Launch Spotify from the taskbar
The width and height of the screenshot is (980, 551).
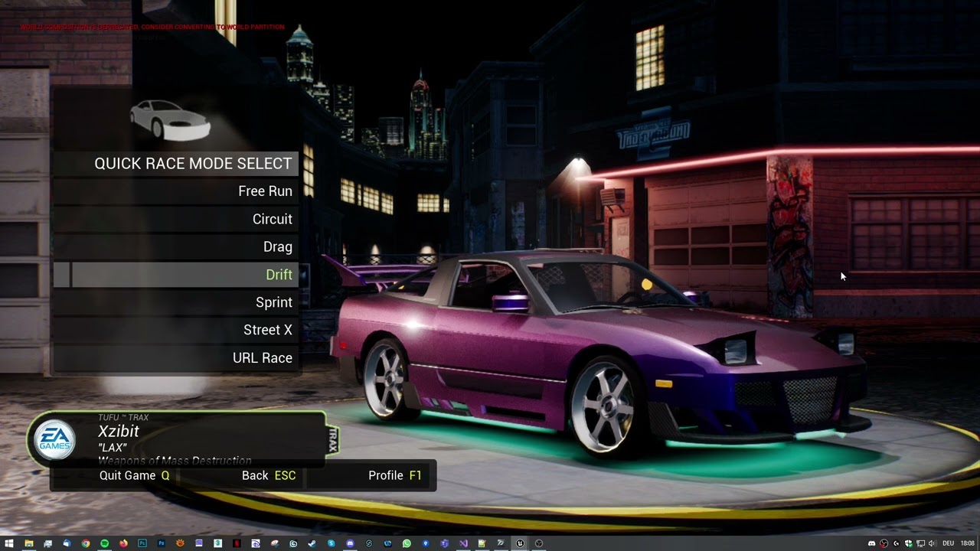click(105, 543)
